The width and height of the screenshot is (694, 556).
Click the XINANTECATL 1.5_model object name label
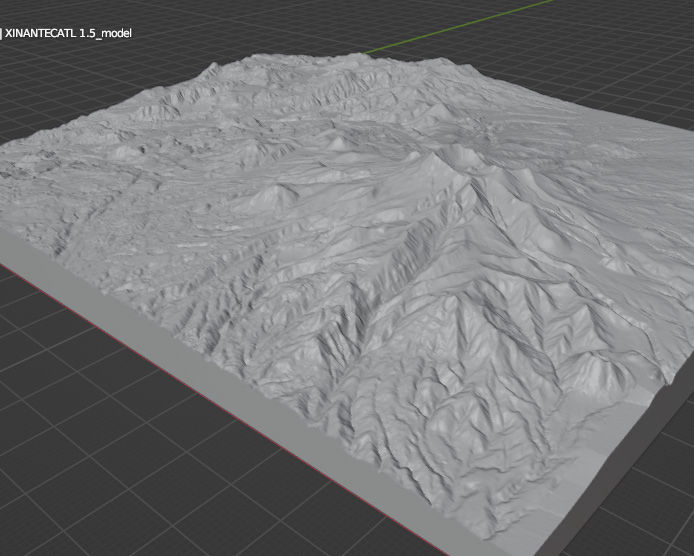pyautogui.click(x=68, y=33)
